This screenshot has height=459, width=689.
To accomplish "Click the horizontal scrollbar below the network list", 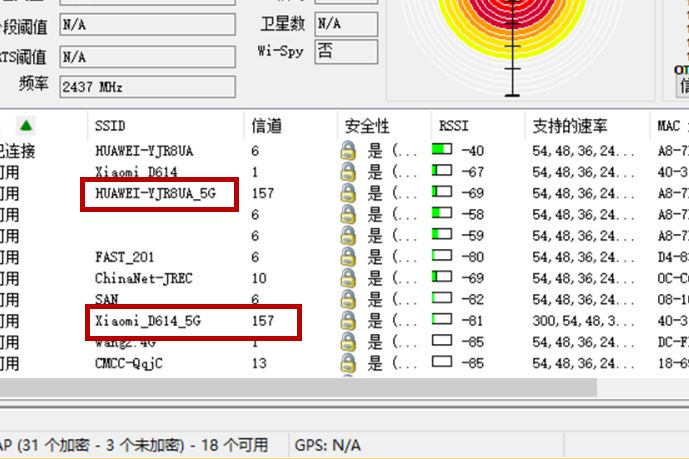I will tap(298, 387).
